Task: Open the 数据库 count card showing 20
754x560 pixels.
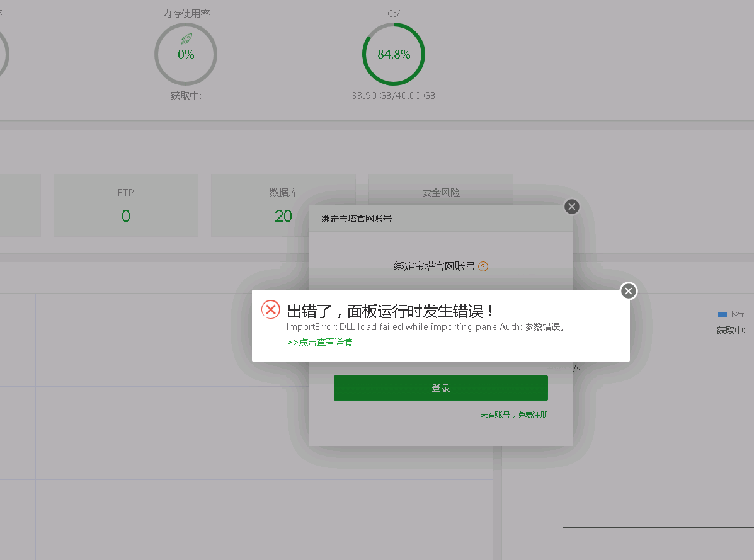Action: tap(283, 205)
